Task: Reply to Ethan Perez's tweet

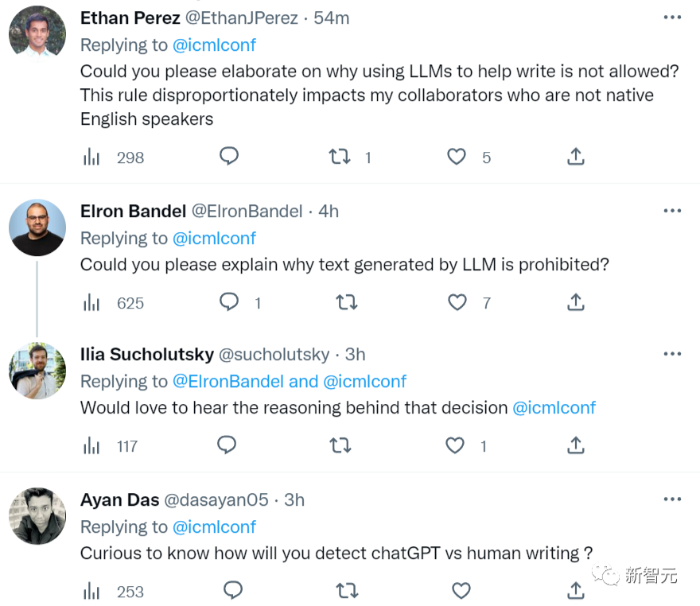Action: pyautogui.click(x=229, y=157)
